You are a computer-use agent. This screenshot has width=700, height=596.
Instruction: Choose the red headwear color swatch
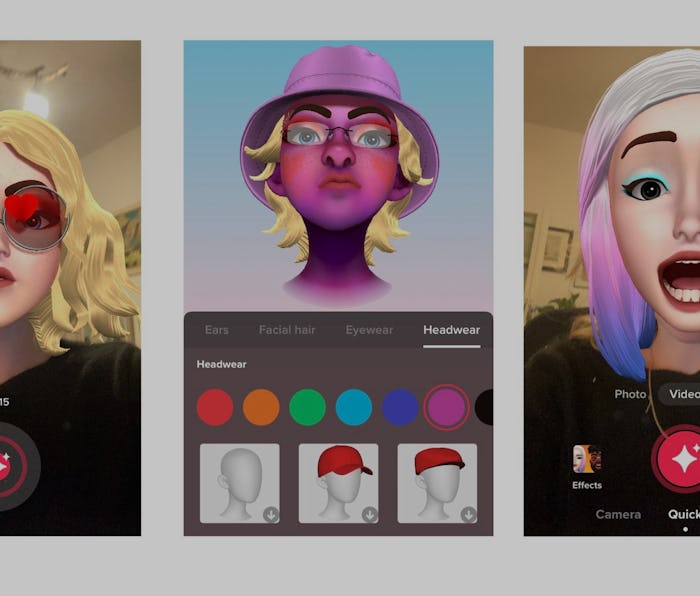(x=215, y=407)
